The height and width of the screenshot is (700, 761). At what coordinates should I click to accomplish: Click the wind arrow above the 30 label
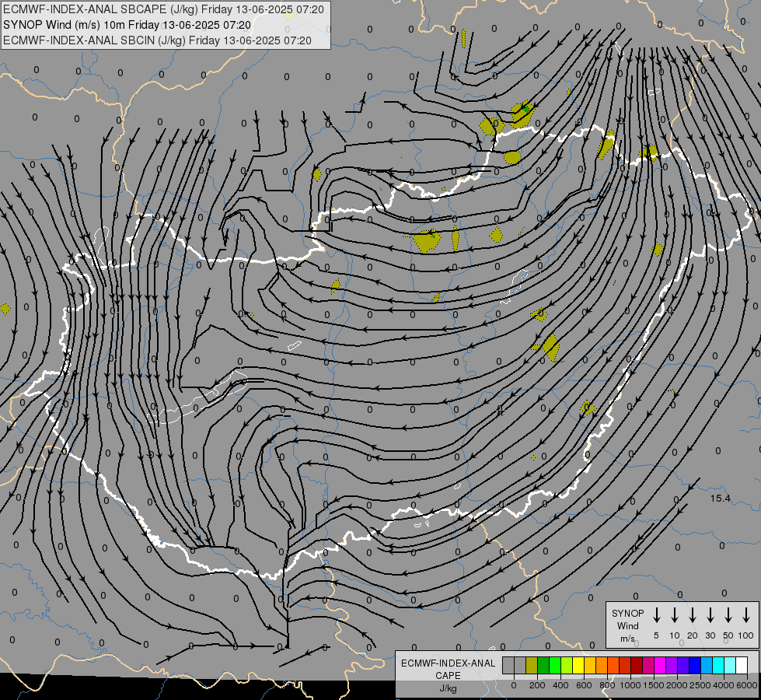pyautogui.click(x=710, y=614)
